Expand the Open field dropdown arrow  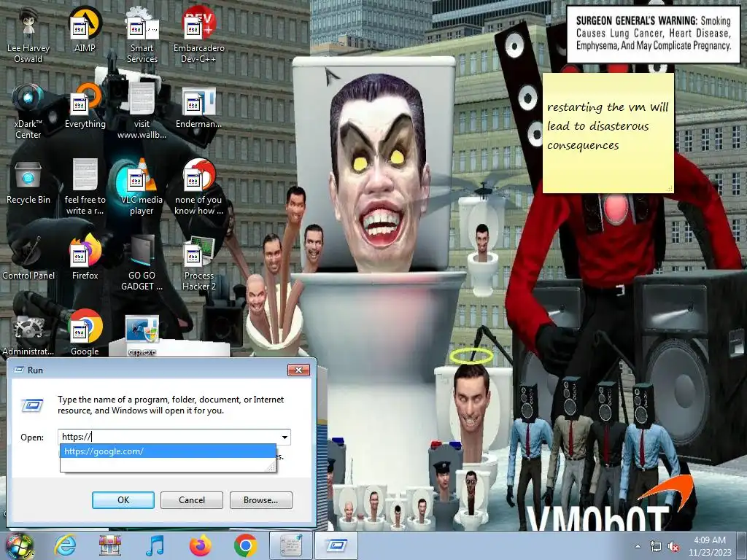[285, 437]
